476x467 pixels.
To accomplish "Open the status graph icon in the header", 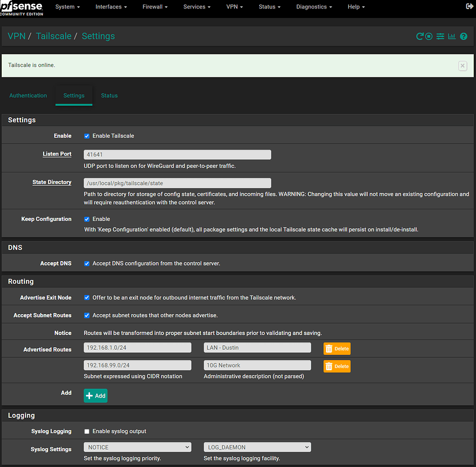I will [x=452, y=36].
